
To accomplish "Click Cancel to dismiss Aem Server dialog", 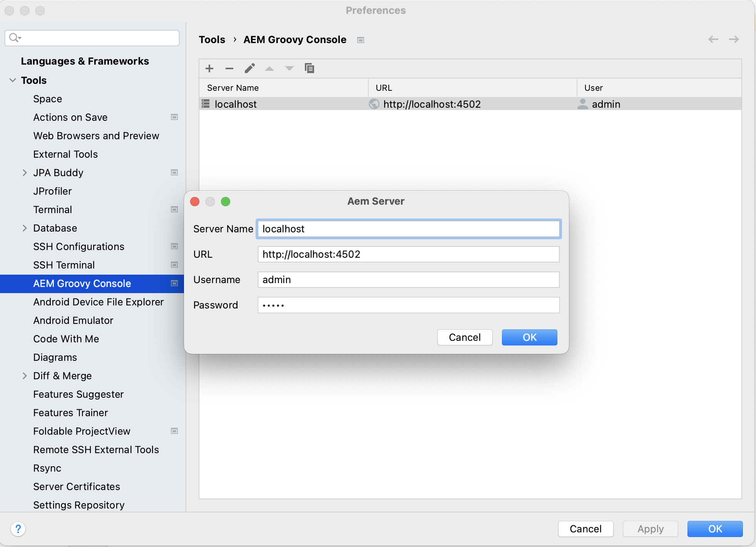I will coord(464,337).
